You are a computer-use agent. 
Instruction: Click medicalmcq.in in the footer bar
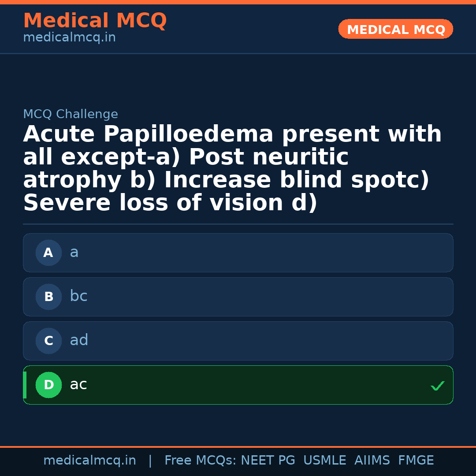(90, 460)
